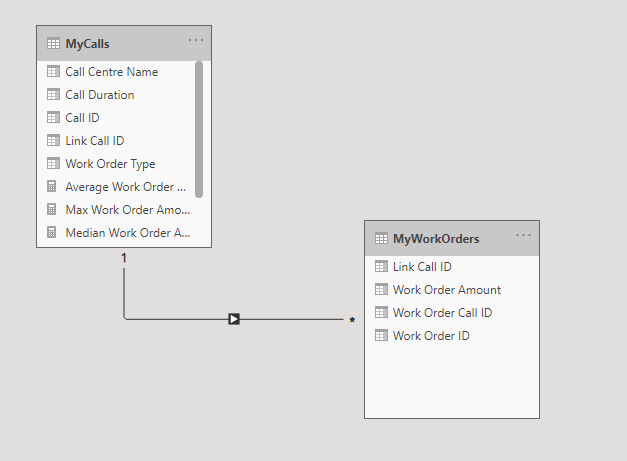The height and width of the screenshot is (461, 627).
Task: Select the Work Order Call ID field
Action: click(x=442, y=313)
